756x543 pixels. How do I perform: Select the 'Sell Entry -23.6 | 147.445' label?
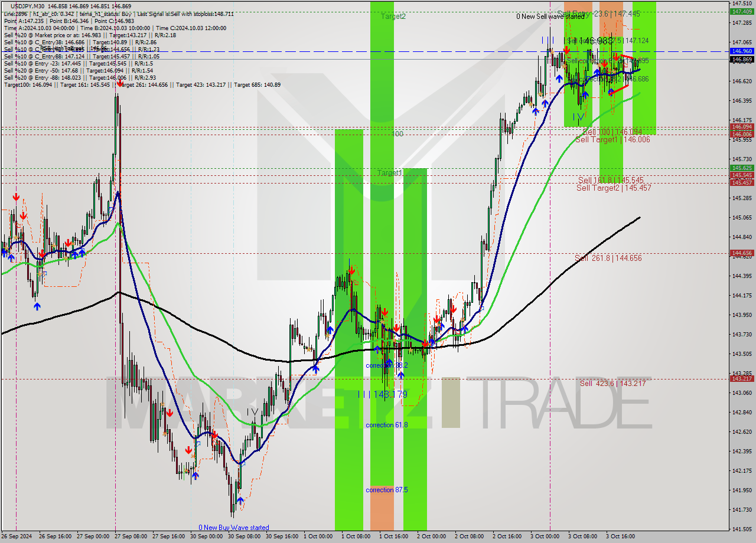click(x=598, y=13)
